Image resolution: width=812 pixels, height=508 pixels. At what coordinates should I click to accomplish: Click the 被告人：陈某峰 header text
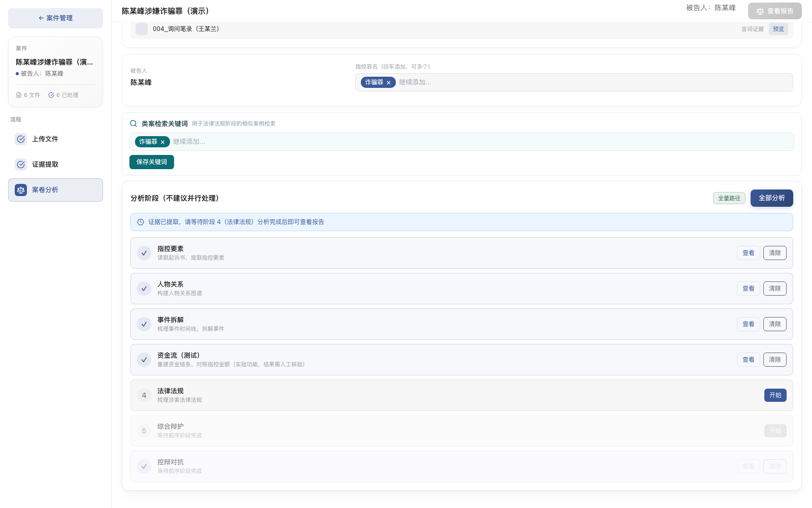[711, 8]
